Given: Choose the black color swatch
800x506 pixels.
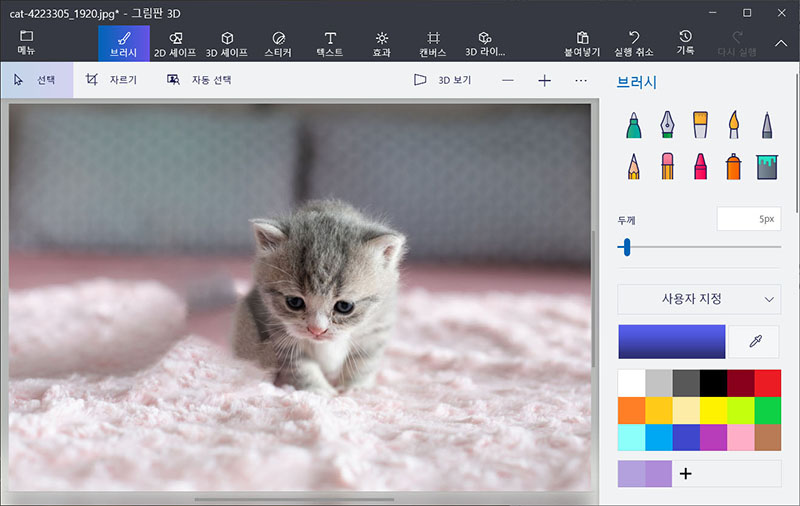Looking at the screenshot, I should [713, 383].
